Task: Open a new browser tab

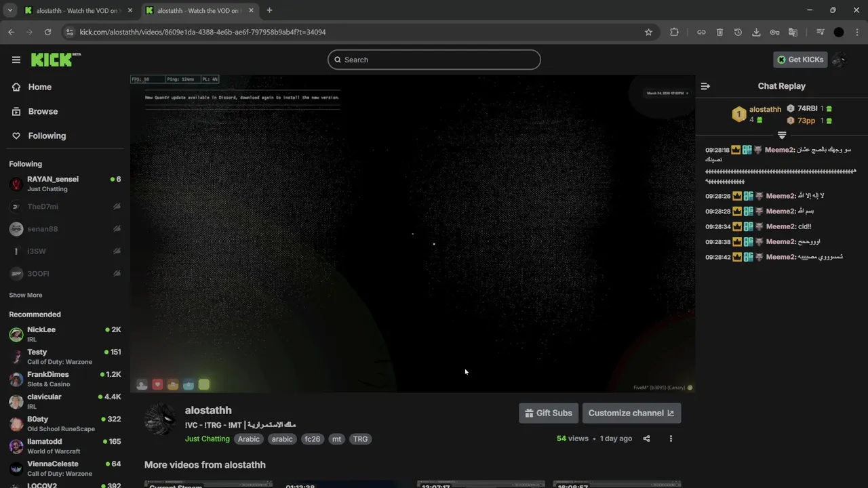Action: pos(269,10)
